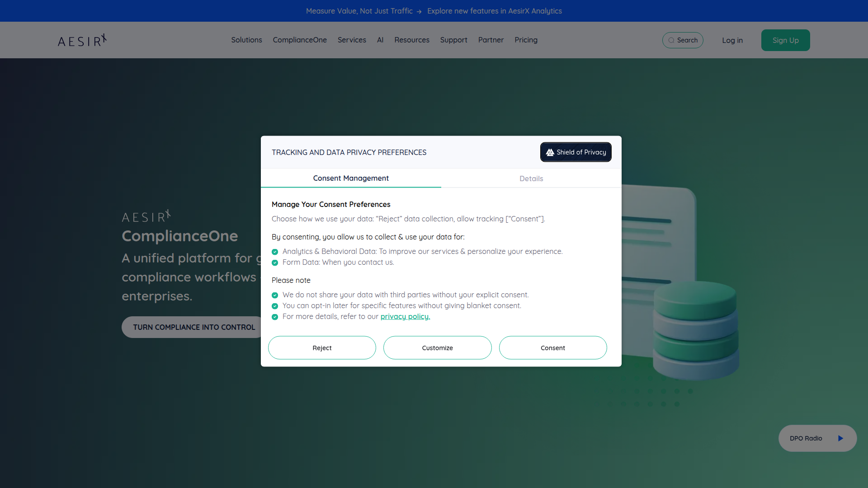
Task: Open the ComplianceOne menu
Action: [300, 40]
